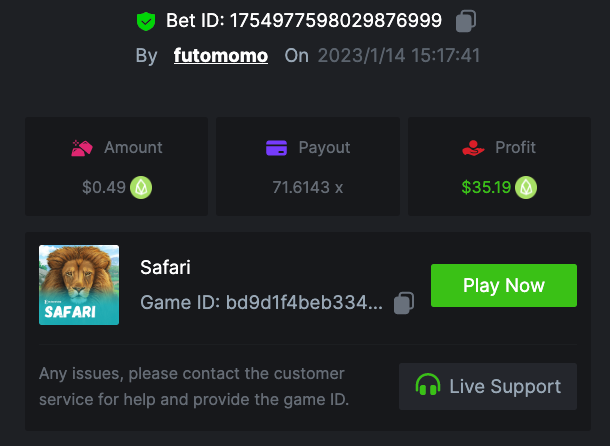Click the 71.6143 x payout value
The width and height of the screenshot is (610, 446).
point(308,187)
